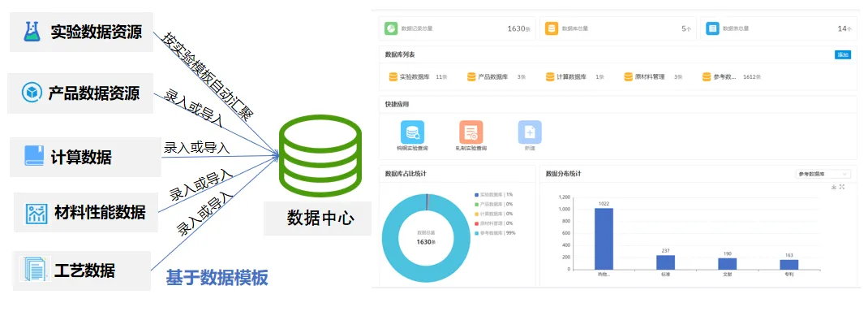Click the 新建 new document icon

coord(530,132)
